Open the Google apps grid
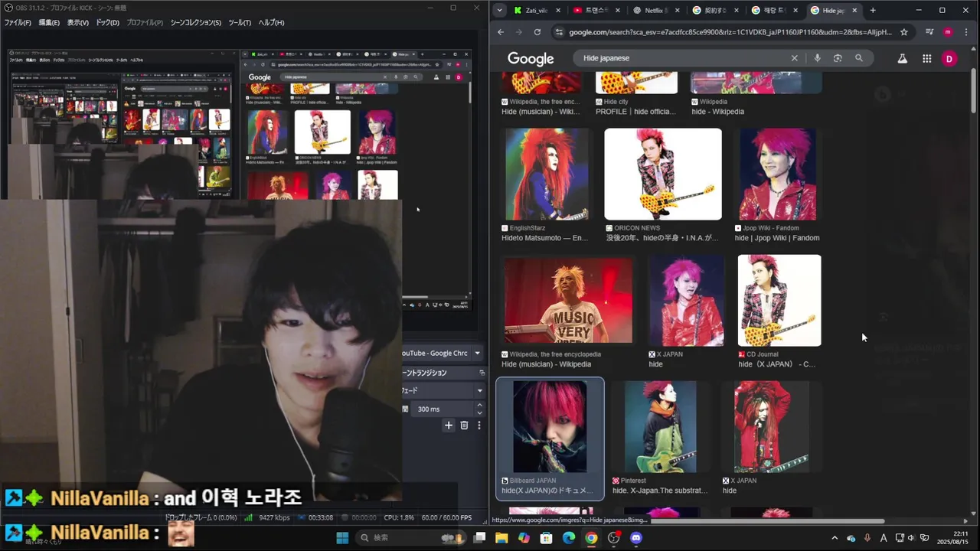The image size is (980, 551). coord(926,58)
